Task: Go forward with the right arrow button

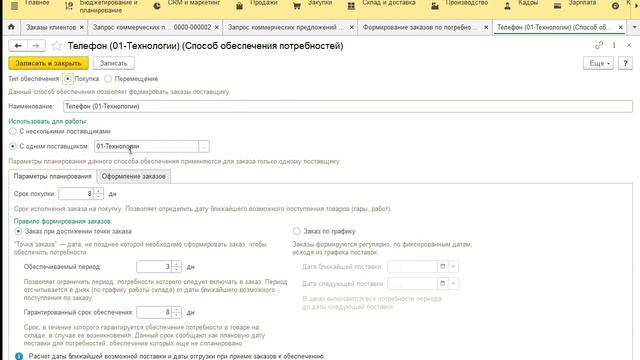Action: (36, 46)
